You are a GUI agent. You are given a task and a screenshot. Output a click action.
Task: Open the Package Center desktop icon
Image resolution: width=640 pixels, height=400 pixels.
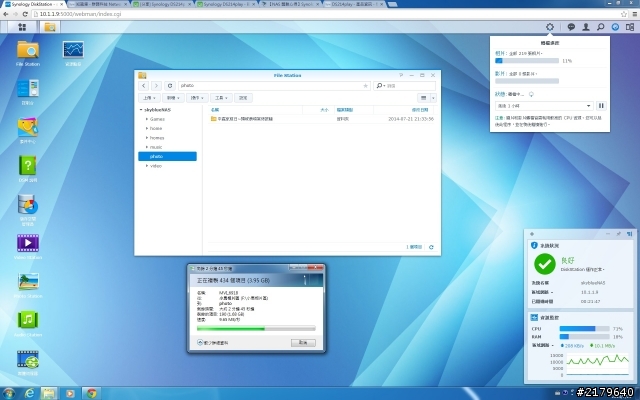(x=28, y=131)
